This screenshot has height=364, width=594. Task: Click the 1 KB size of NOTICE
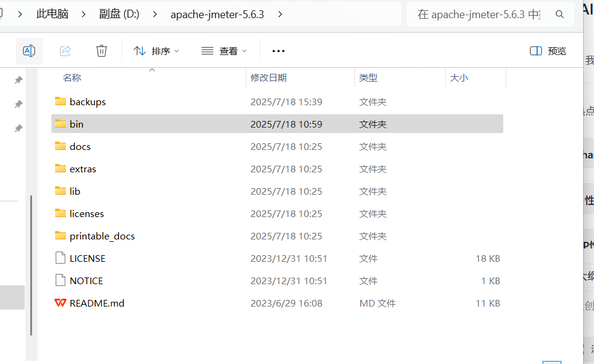(491, 281)
